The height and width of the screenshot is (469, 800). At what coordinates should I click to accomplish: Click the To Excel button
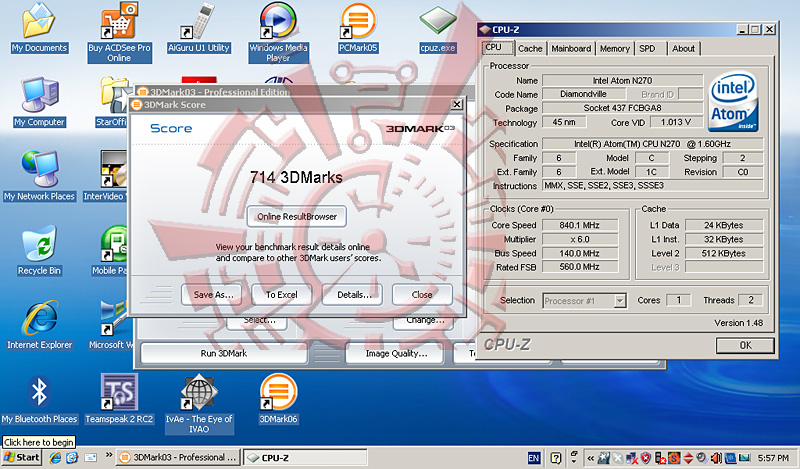coord(282,295)
